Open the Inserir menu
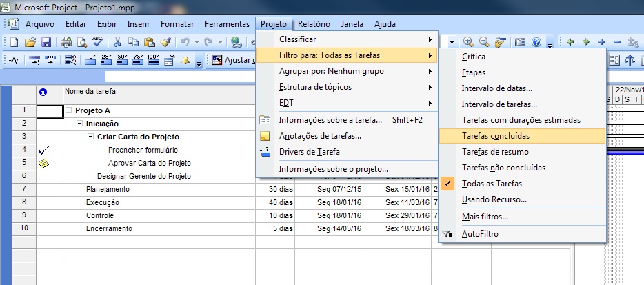The height and width of the screenshot is (285, 644). pyautogui.click(x=139, y=24)
